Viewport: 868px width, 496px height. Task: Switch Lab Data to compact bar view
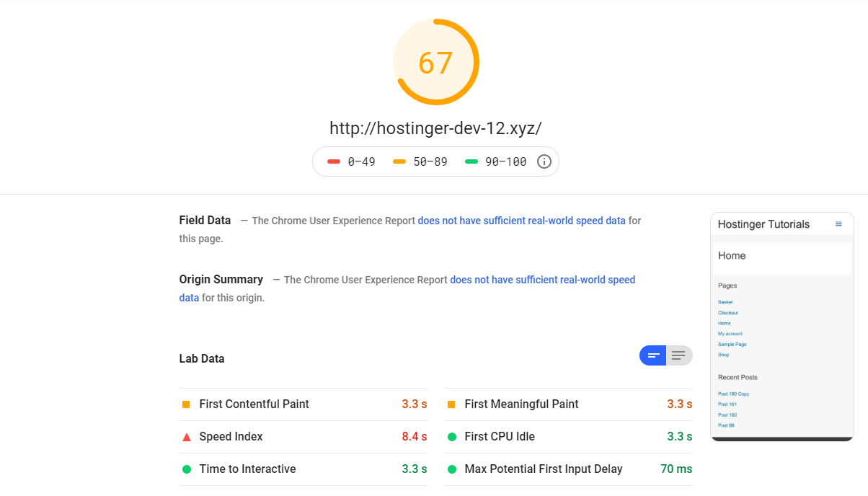(653, 355)
